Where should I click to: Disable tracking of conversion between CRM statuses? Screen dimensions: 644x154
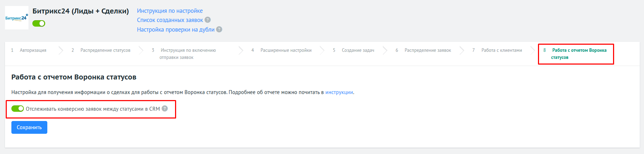coord(17,109)
